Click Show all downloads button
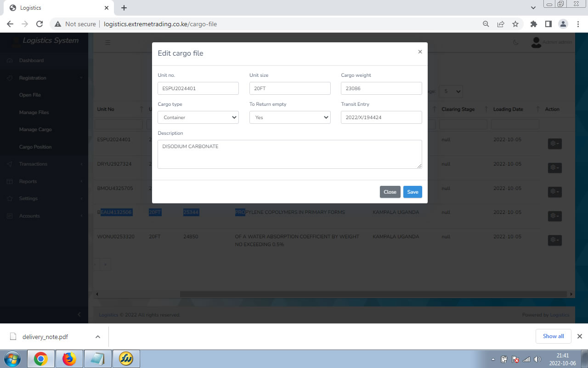 point(553,336)
